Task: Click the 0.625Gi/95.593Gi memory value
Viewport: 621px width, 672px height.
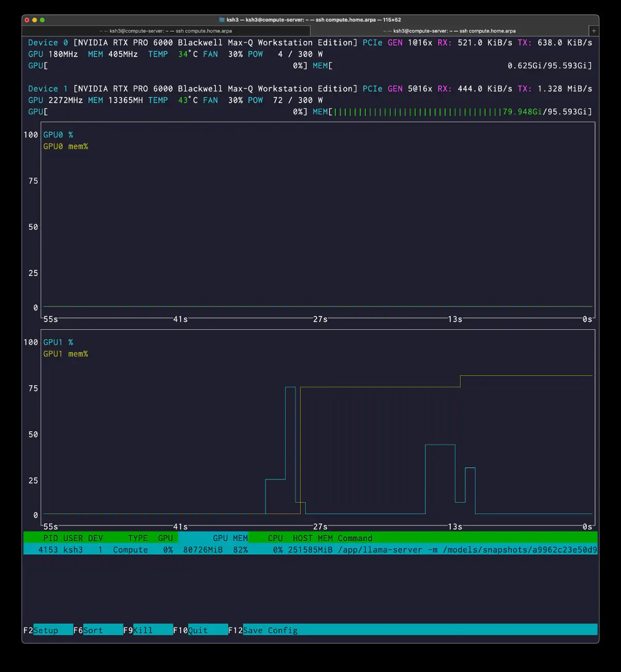Action: coord(548,65)
